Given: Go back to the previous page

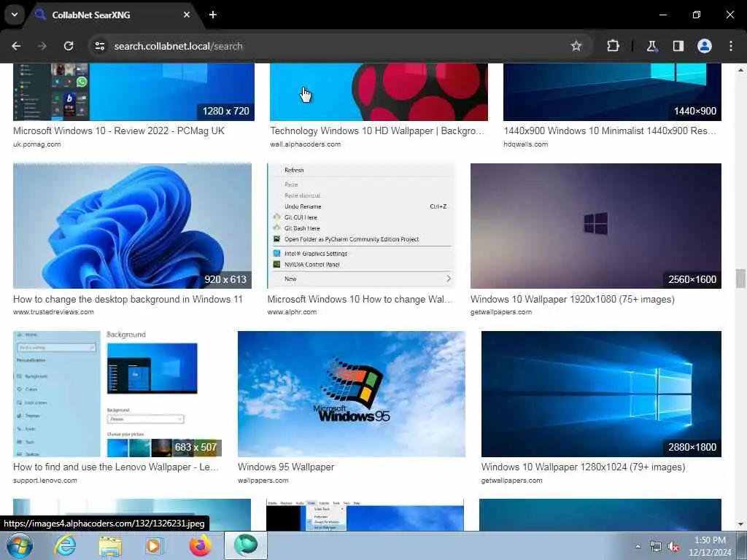Looking at the screenshot, I should (x=16, y=46).
